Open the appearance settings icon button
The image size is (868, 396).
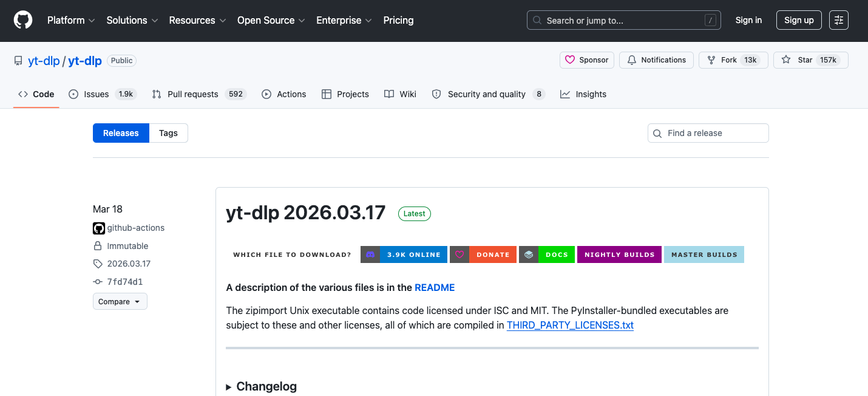point(839,20)
